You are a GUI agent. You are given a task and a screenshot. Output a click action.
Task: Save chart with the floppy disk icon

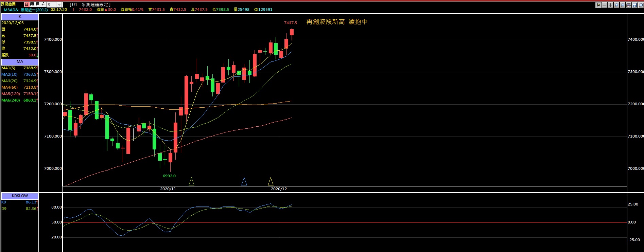[635, 5]
